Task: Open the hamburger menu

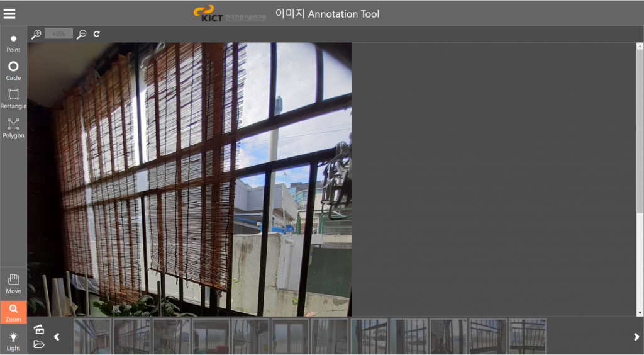Action: 9,13
